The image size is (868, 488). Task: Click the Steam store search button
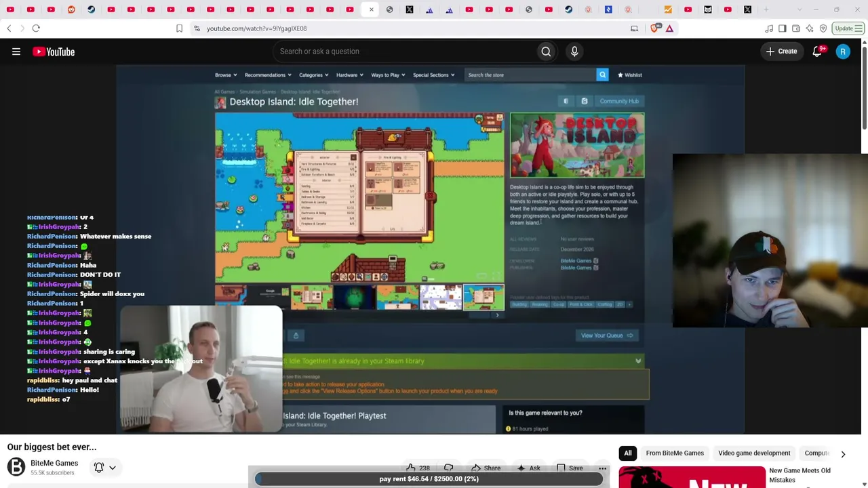(602, 75)
